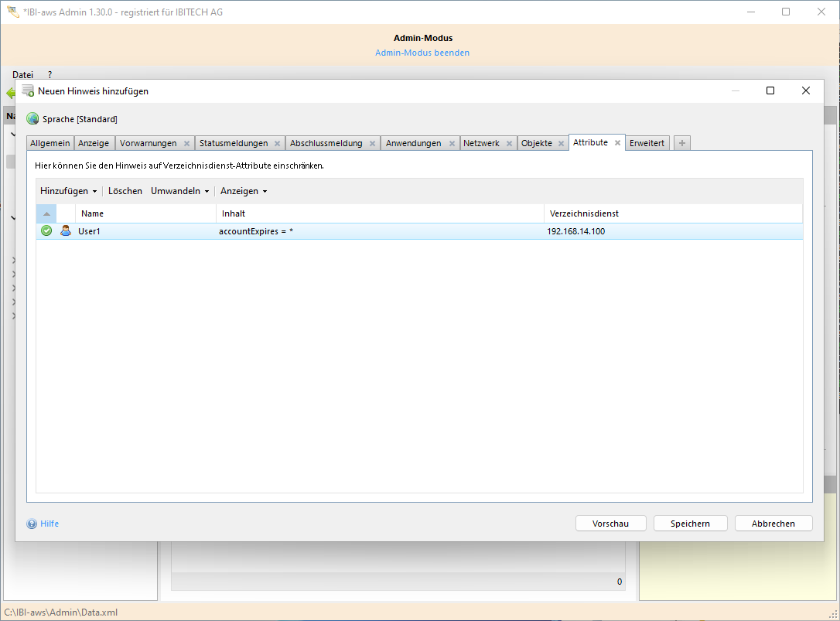840x621 pixels.
Task: Close the Attribute tab with x icon
Action: [x=617, y=143]
